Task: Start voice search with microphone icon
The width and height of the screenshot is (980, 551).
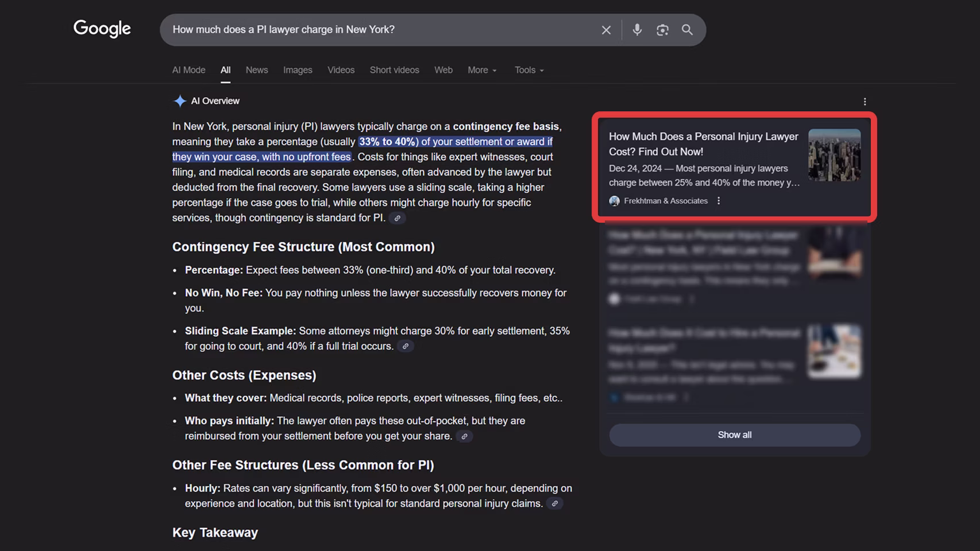Action: (x=637, y=30)
